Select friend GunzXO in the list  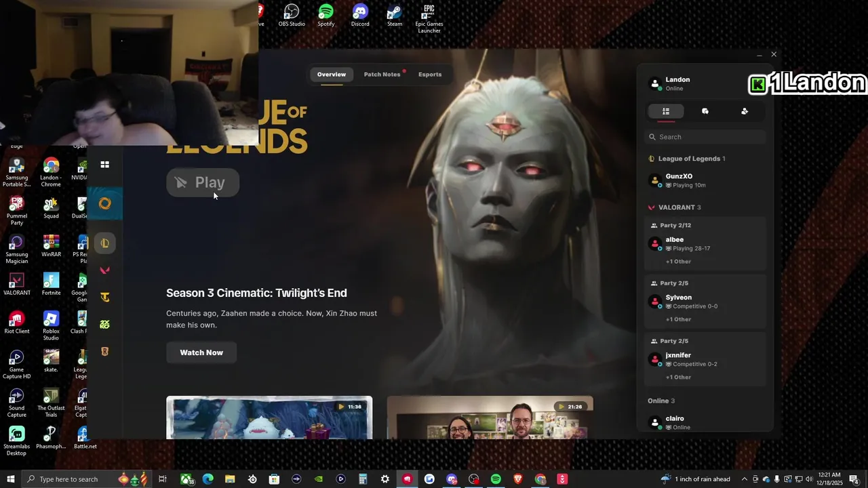705,180
